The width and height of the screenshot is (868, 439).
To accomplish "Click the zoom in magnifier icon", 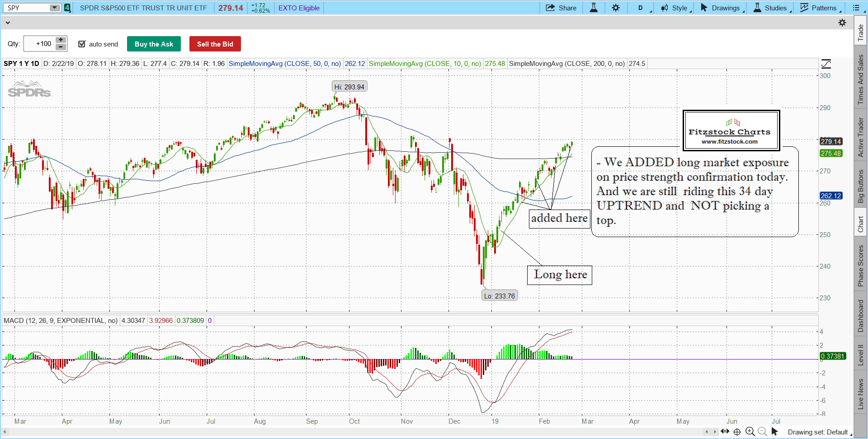I will [x=750, y=432].
